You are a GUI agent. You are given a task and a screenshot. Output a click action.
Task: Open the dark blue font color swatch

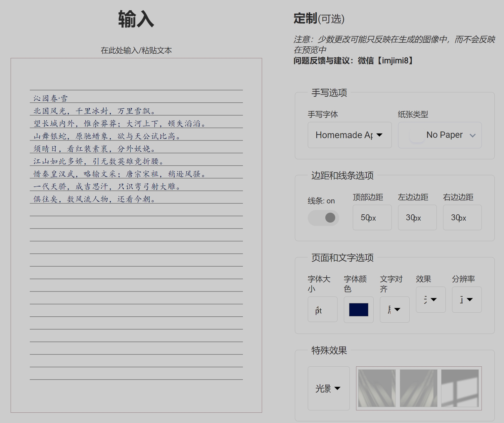click(359, 310)
